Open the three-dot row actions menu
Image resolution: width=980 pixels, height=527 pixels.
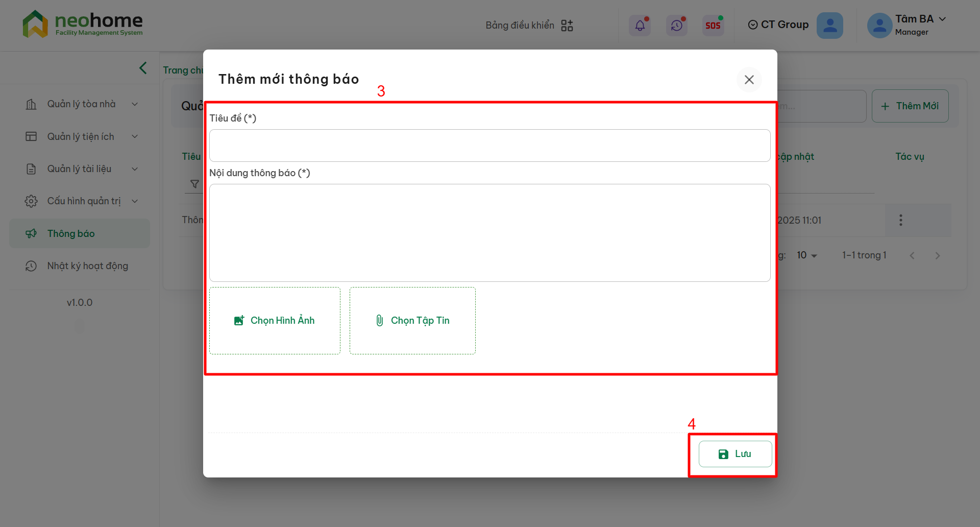(900, 220)
